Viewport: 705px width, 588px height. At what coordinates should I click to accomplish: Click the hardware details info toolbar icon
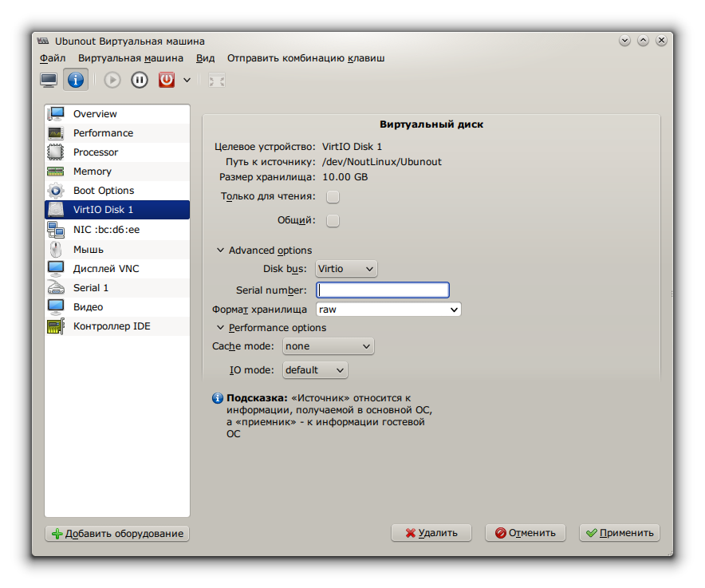(76, 80)
